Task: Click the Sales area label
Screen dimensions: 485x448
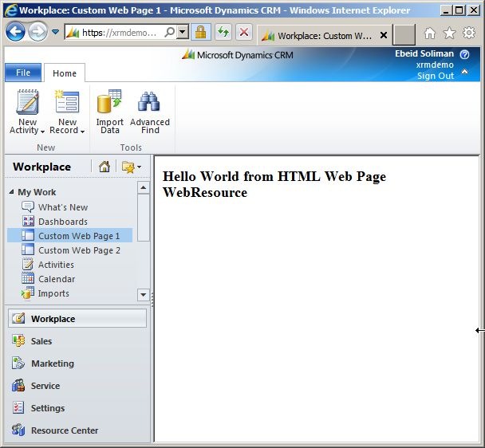Action: click(x=41, y=341)
